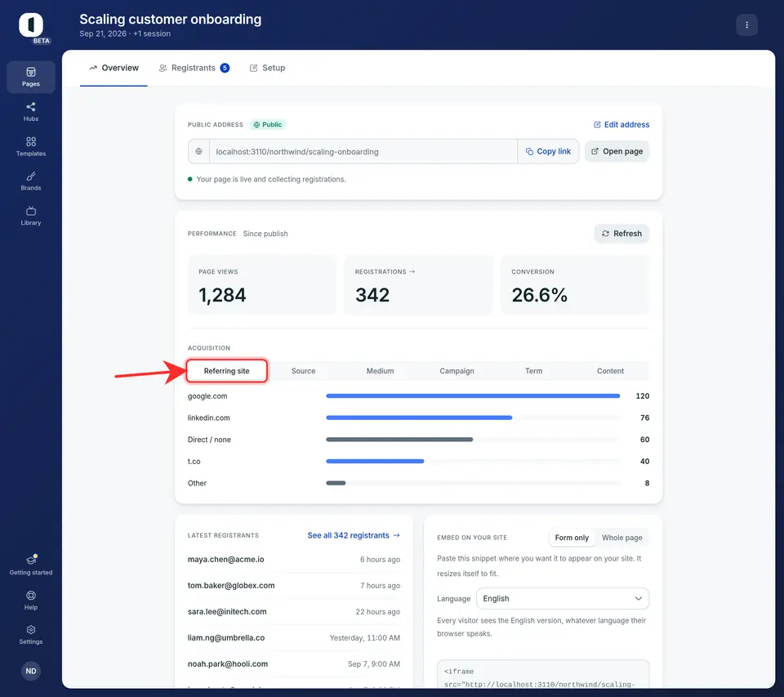The width and height of the screenshot is (784, 697).
Task: Go to Hubs in the sidebar
Action: [31, 112]
